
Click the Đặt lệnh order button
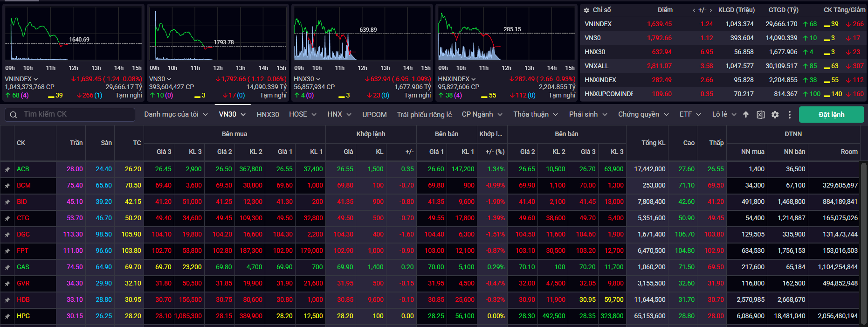tap(831, 115)
